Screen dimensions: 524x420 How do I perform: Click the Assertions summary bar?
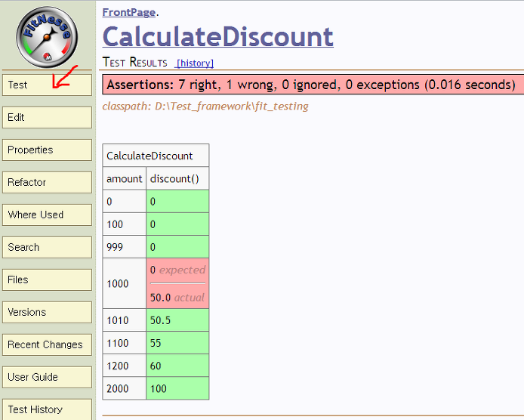tap(313, 85)
